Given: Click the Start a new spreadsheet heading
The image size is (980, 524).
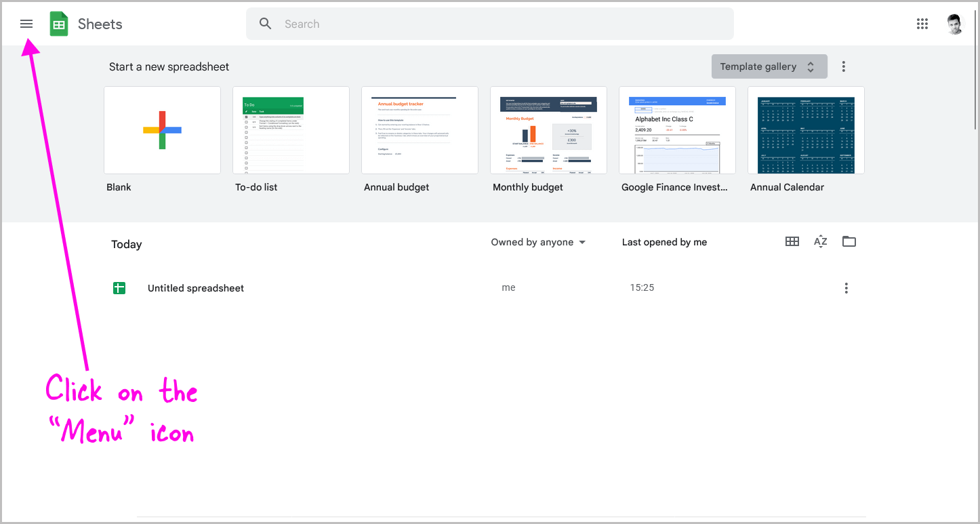Looking at the screenshot, I should coord(169,66).
